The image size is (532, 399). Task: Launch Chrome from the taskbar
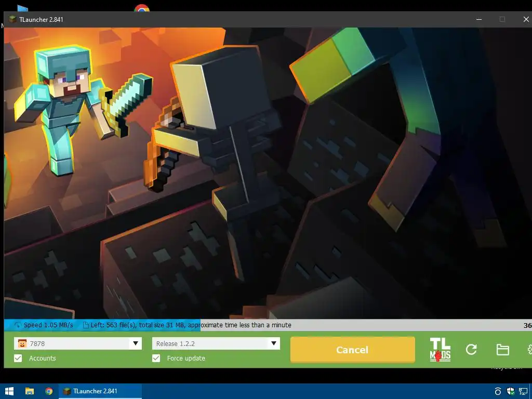point(49,391)
